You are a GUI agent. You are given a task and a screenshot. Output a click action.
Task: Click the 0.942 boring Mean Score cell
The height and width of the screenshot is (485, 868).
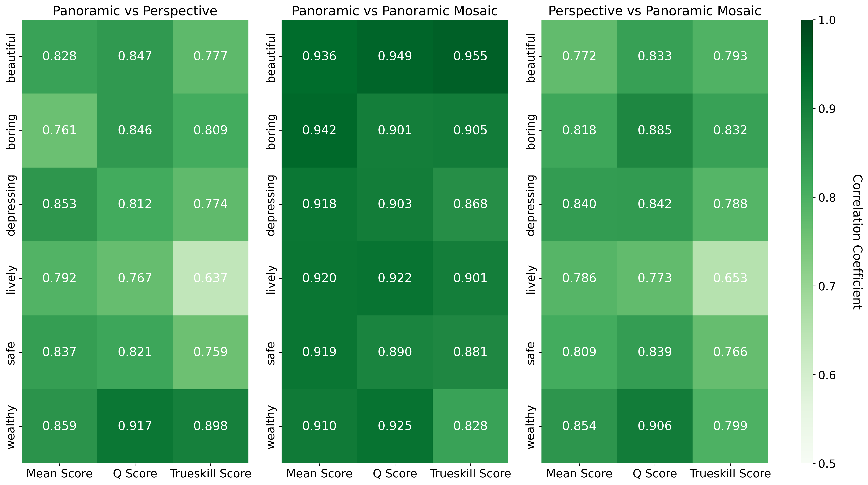[x=319, y=130]
